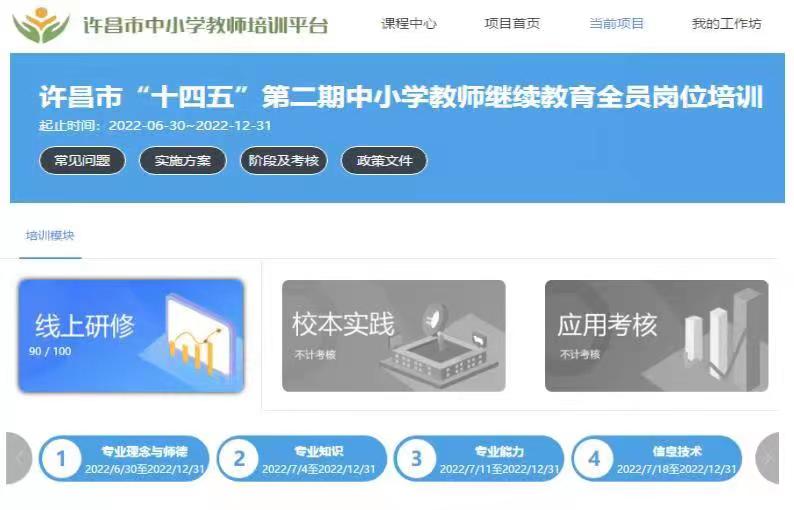794x510 pixels.
Task: Open the 应用考核 module card
Action: [x=657, y=336]
